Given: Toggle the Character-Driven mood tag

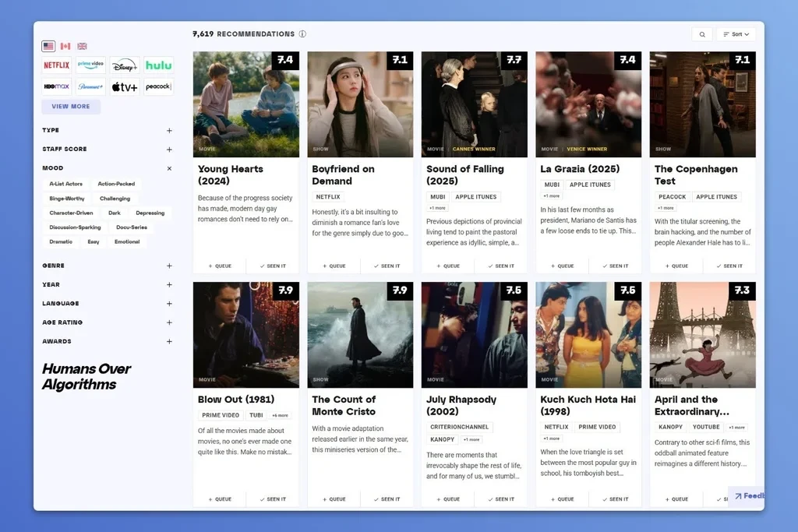Looking at the screenshot, I should tap(71, 213).
